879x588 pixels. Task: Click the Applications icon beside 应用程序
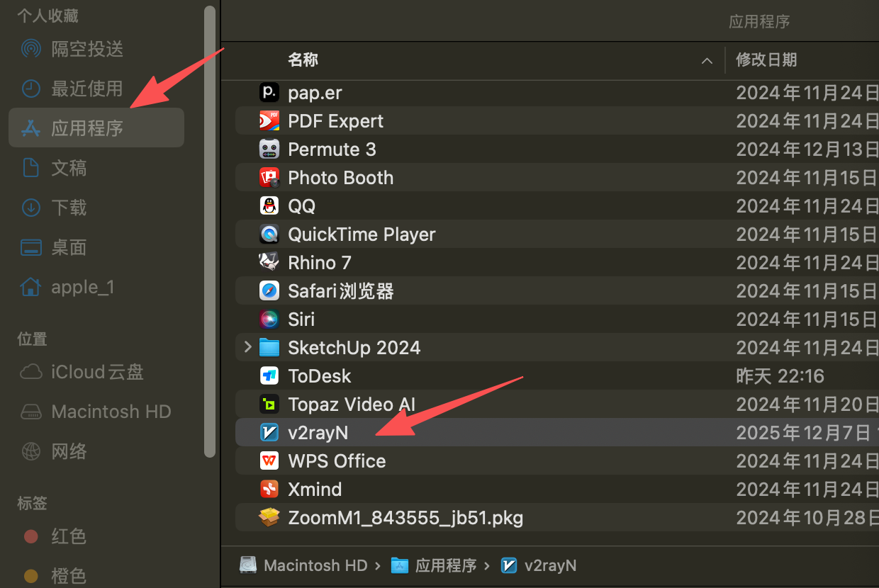pyautogui.click(x=31, y=128)
